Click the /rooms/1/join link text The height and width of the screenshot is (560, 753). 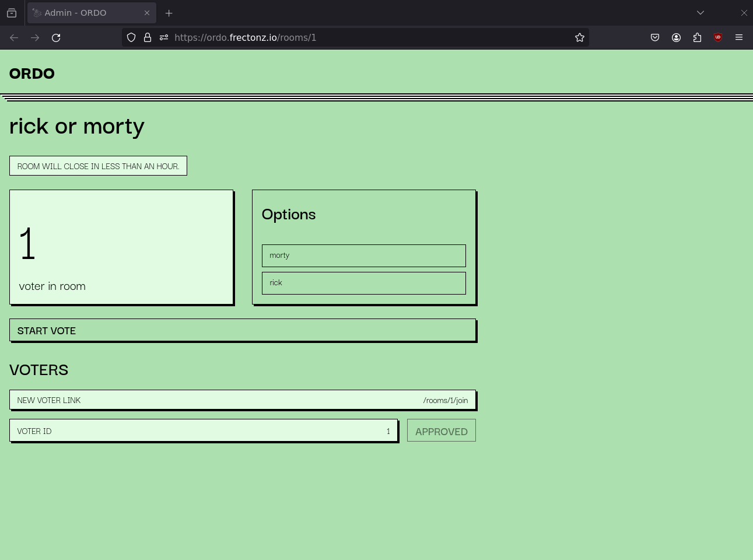(x=446, y=400)
